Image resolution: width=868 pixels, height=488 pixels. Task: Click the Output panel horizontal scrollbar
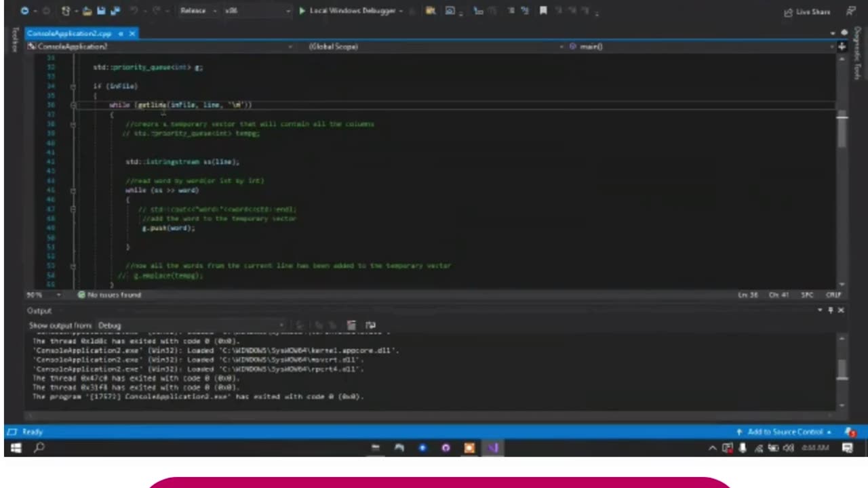pos(431,415)
